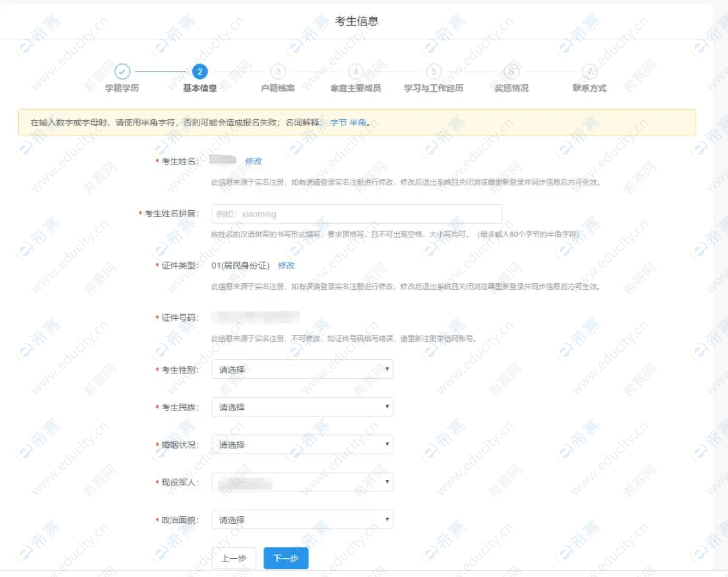Select the step 7 circle icon
The height and width of the screenshot is (577, 728).
point(590,71)
